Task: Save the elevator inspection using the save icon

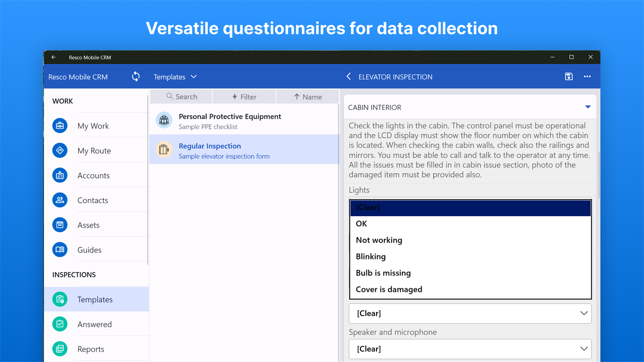Action: click(x=569, y=76)
